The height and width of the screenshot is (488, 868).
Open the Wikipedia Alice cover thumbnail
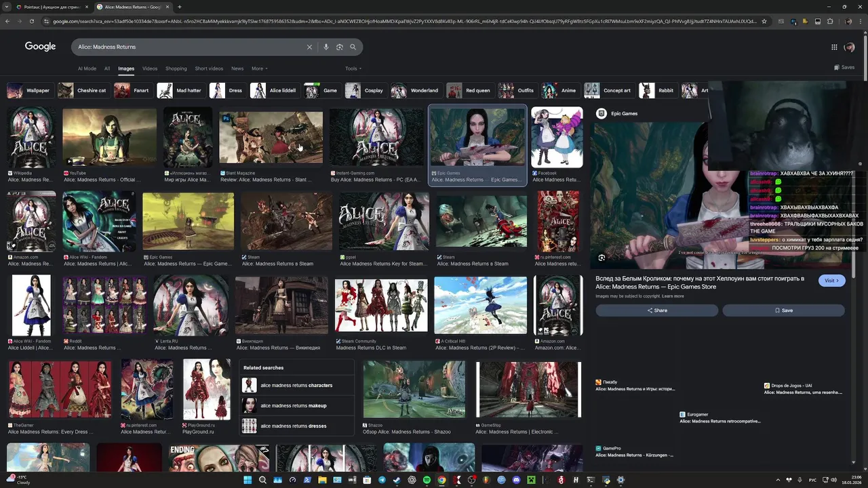click(31, 138)
